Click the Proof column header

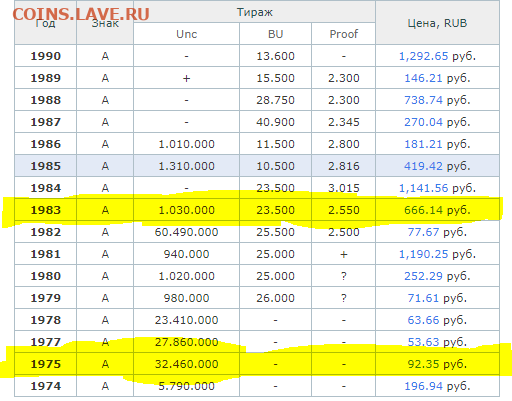tap(344, 34)
